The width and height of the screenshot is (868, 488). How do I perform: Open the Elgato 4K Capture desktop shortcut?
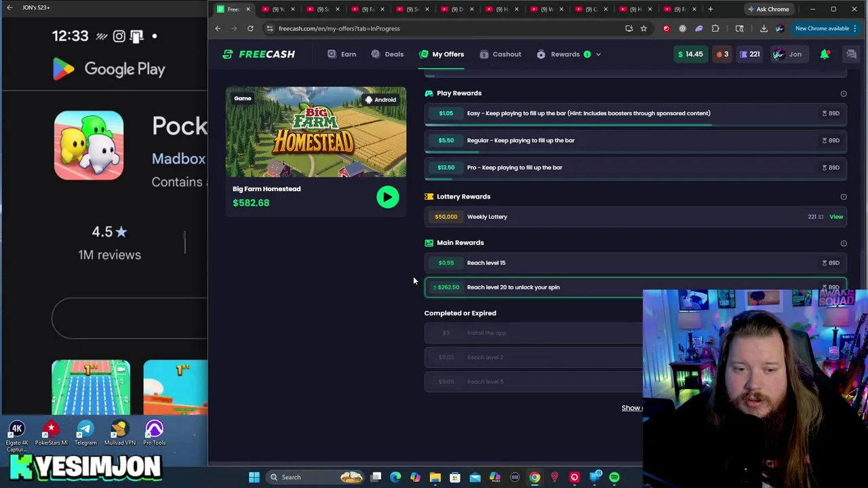[x=17, y=436]
